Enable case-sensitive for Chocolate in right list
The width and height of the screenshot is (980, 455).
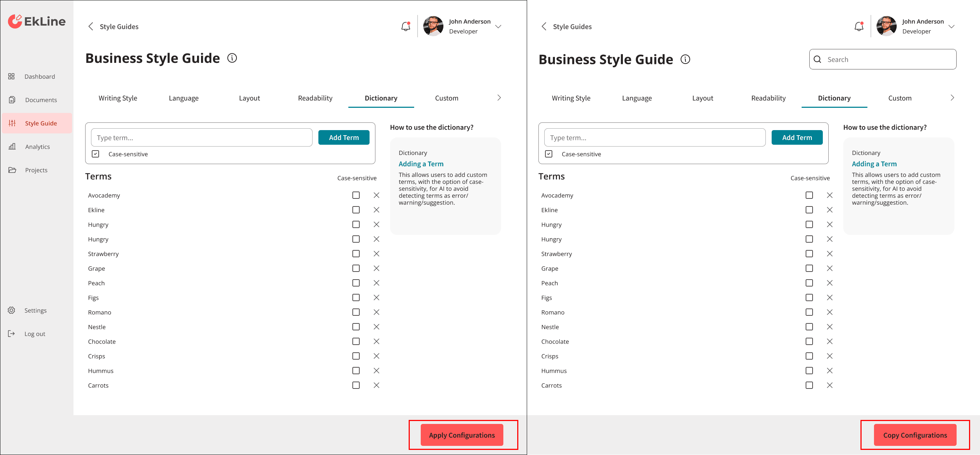(809, 341)
